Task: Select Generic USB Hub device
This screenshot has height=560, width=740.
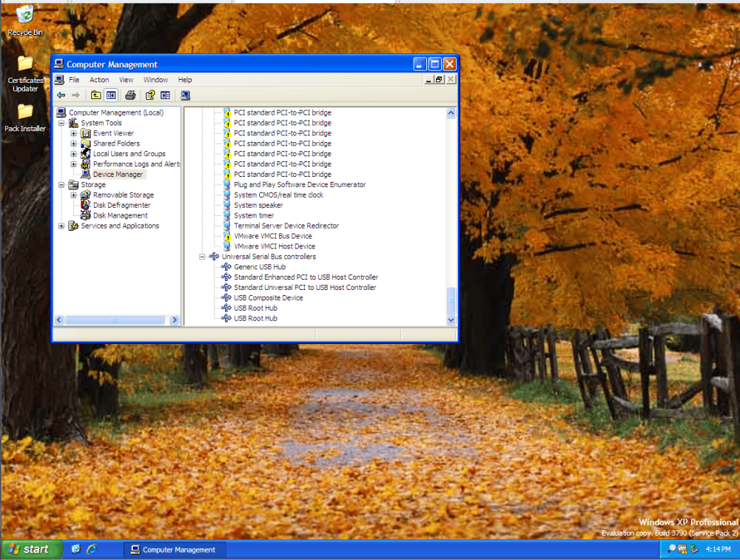Action: click(260, 267)
